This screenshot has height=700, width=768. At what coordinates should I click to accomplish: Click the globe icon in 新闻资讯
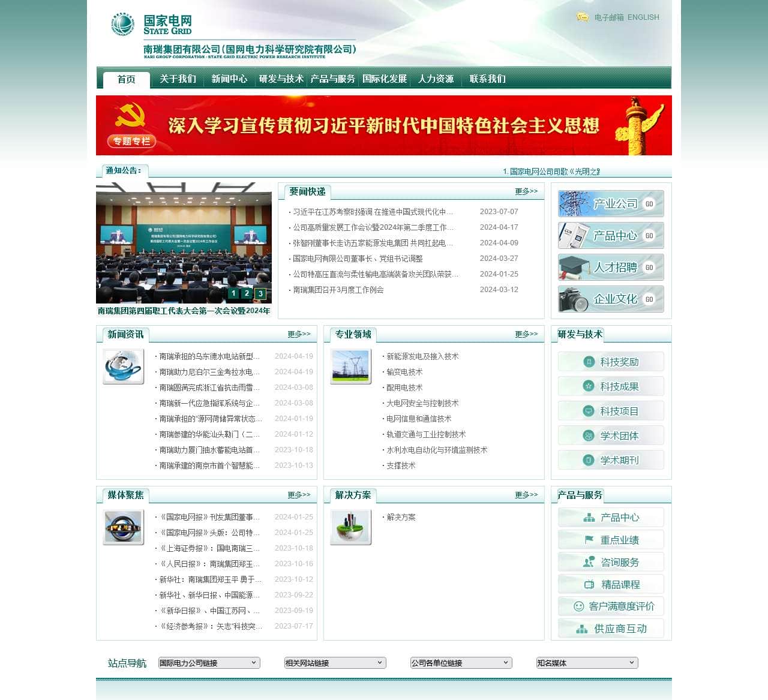tap(124, 366)
